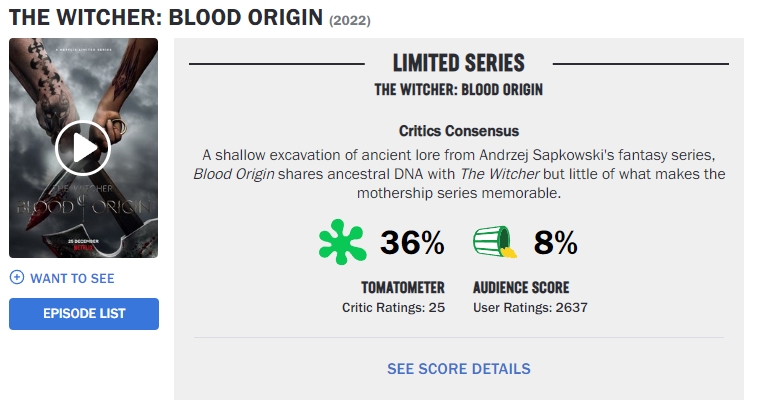Click the spilled popcorn audience icon
The width and height of the screenshot is (765, 409).
pos(495,243)
